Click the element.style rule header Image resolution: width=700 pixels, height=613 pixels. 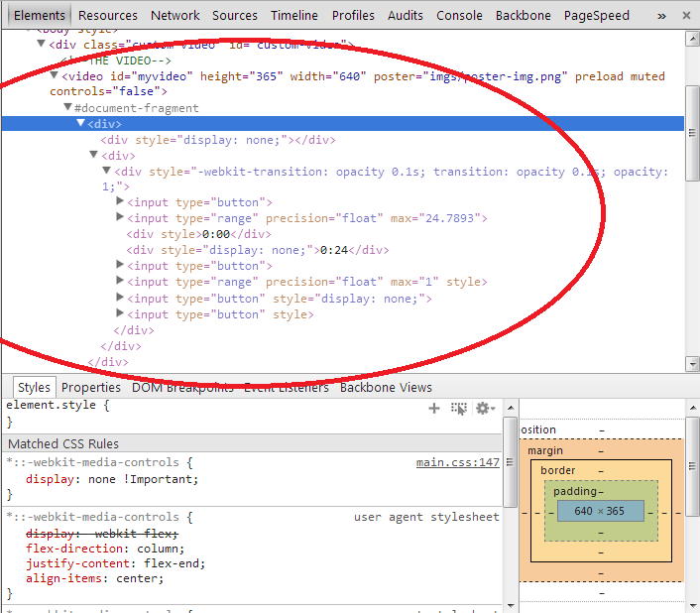coord(58,405)
